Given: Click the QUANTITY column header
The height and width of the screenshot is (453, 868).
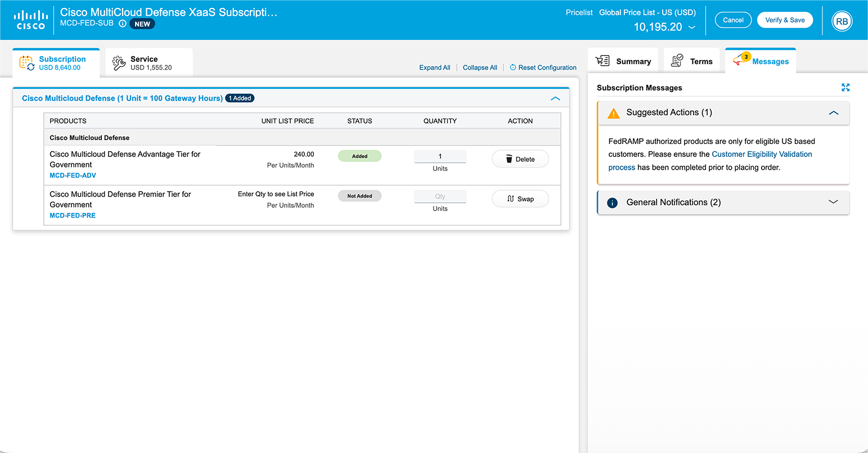Looking at the screenshot, I should 440,121.
